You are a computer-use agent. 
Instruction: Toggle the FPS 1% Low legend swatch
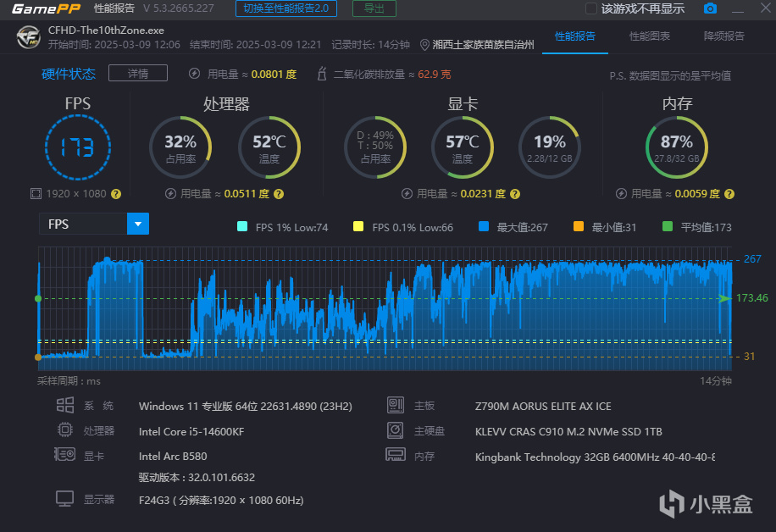coord(242,227)
